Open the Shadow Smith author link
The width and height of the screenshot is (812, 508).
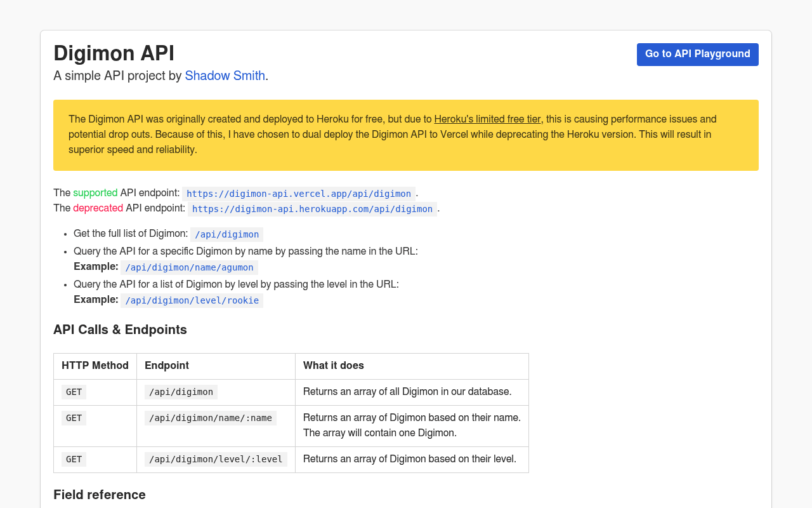[225, 76]
